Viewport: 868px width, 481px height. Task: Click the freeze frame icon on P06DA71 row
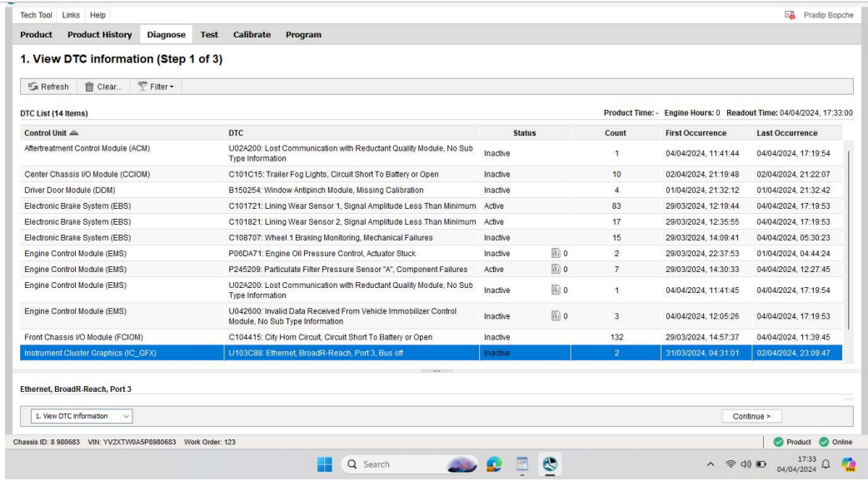(555, 253)
